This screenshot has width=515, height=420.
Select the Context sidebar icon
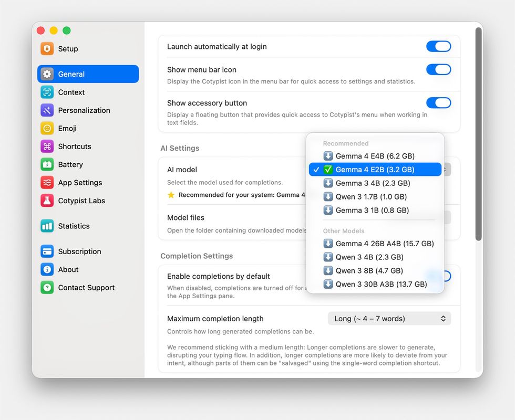tap(47, 92)
